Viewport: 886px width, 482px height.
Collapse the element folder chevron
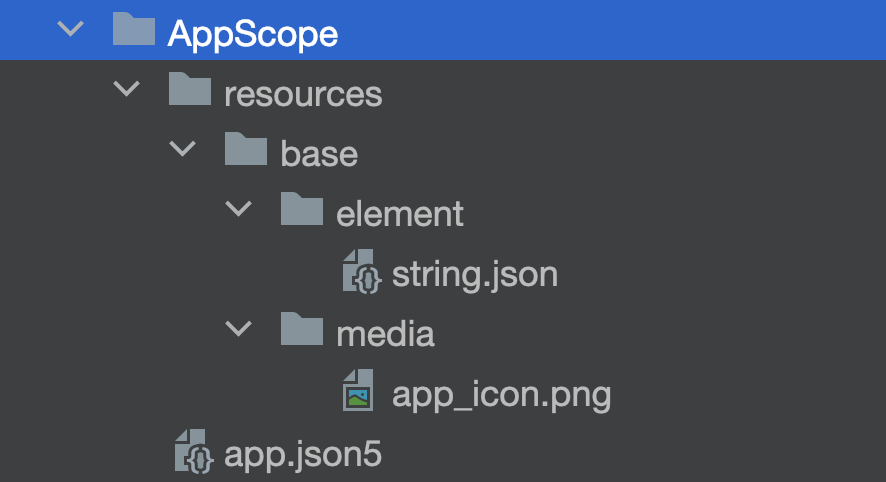point(238,209)
